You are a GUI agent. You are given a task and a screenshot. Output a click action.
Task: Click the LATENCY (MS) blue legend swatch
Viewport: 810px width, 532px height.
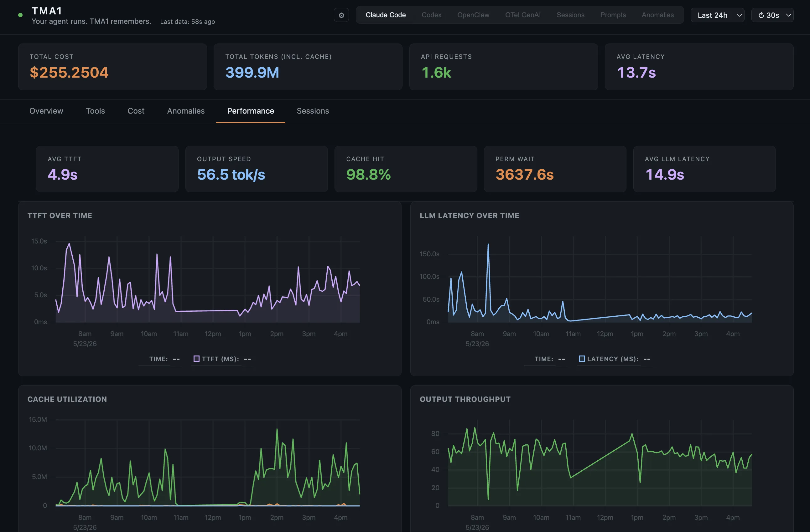[x=582, y=359]
